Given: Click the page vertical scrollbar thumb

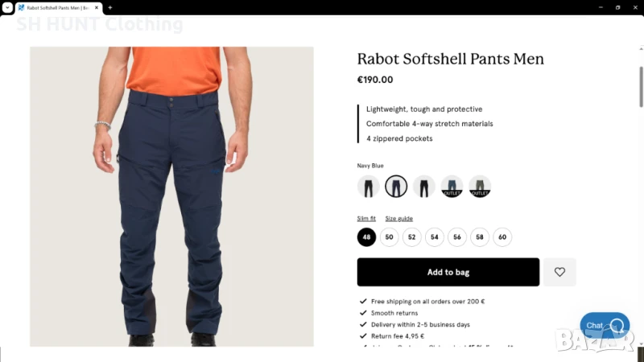Looking at the screenshot, I should coord(641,86).
